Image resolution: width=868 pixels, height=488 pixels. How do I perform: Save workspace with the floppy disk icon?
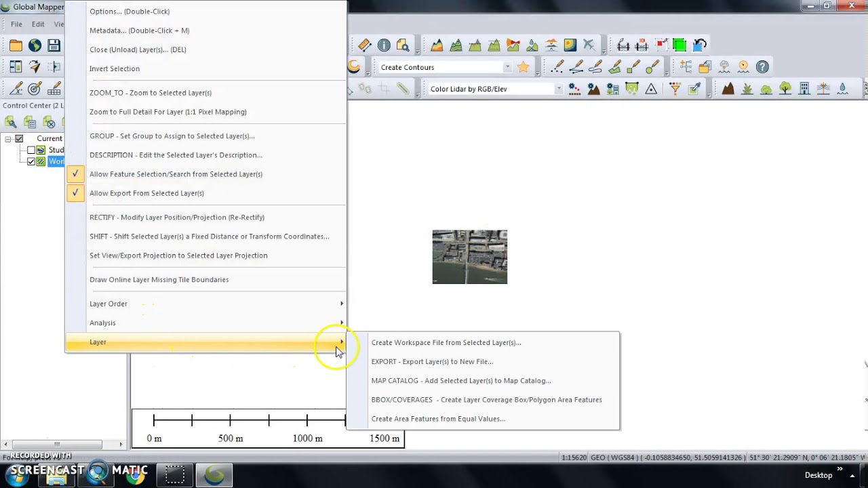54,45
